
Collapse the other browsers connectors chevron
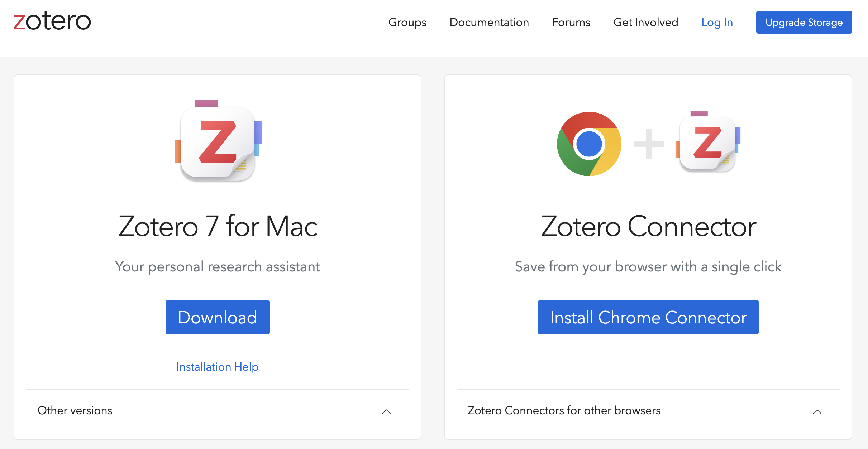817,411
